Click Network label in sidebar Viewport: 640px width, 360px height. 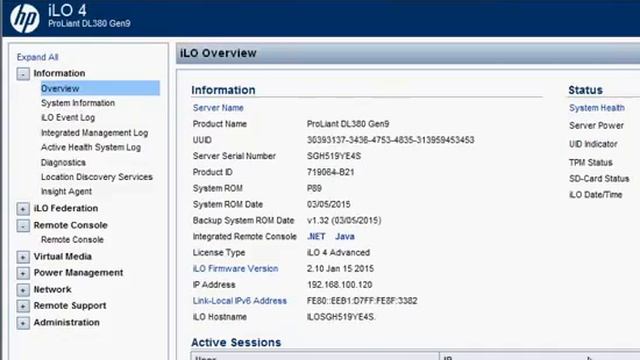(52, 289)
